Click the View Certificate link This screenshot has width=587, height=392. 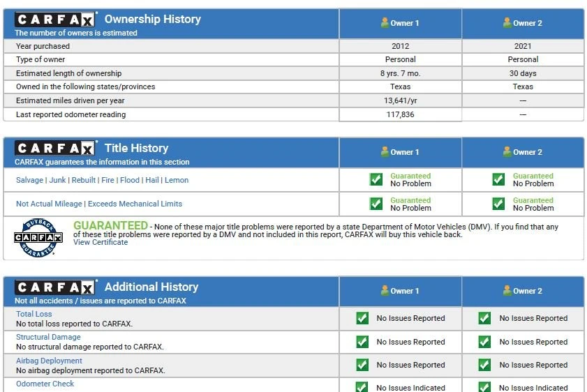pyautogui.click(x=101, y=242)
